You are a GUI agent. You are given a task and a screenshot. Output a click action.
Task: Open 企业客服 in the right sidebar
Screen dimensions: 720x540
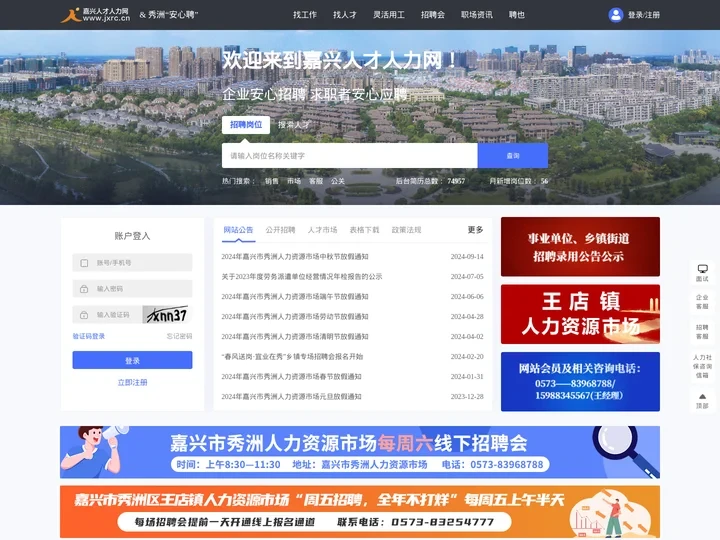(702, 302)
